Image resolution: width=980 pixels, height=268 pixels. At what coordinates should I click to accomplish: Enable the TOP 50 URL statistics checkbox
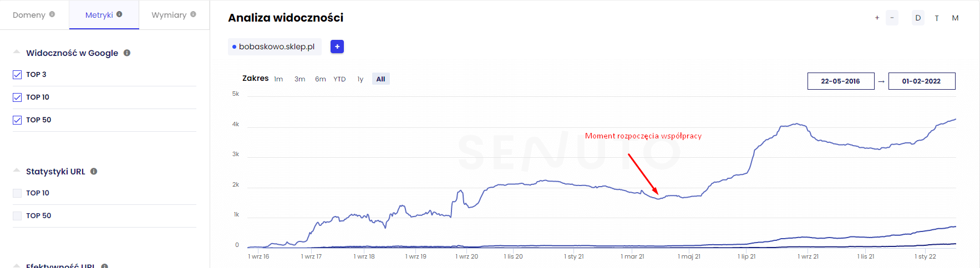(x=17, y=216)
